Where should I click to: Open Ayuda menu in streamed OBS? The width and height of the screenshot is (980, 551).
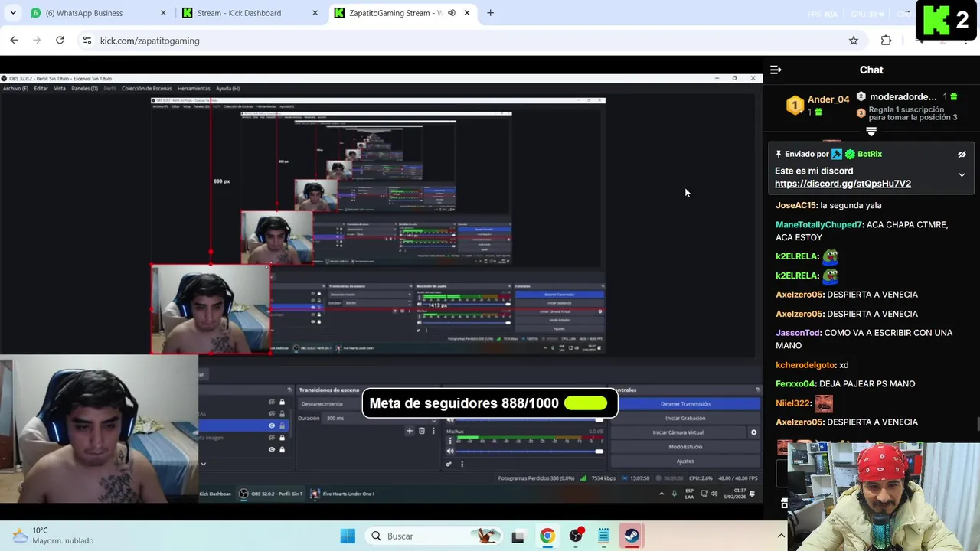pos(227,89)
